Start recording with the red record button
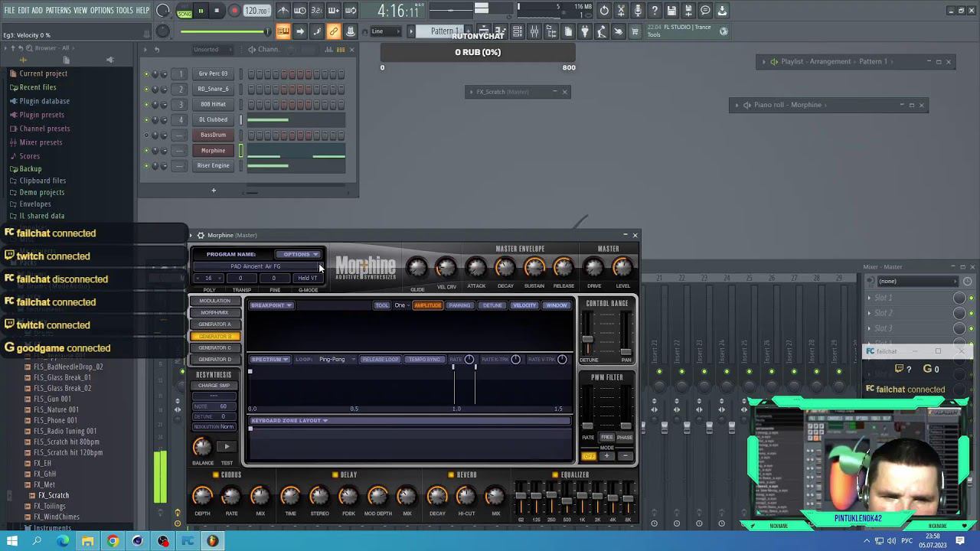The width and height of the screenshot is (980, 551). click(234, 11)
